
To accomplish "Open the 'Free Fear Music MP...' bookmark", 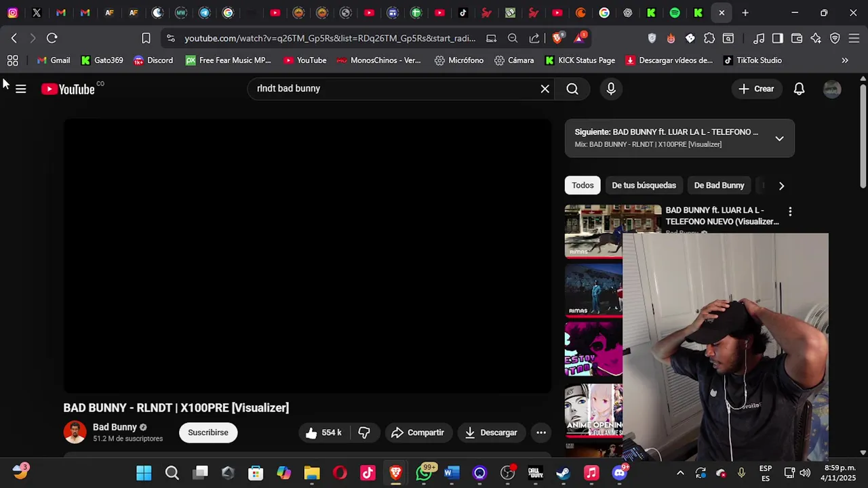I will coord(228,60).
